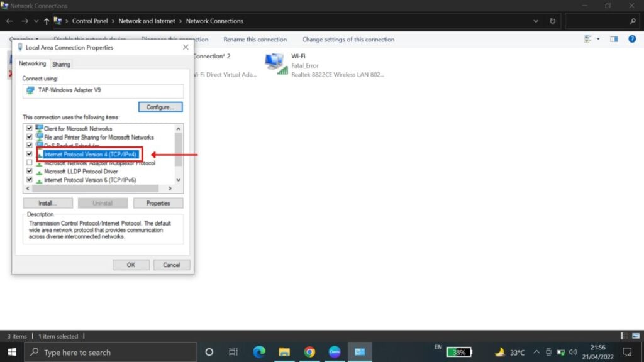Click the Change your view icon
The width and height of the screenshot is (644, 362).
click(588, 39)
